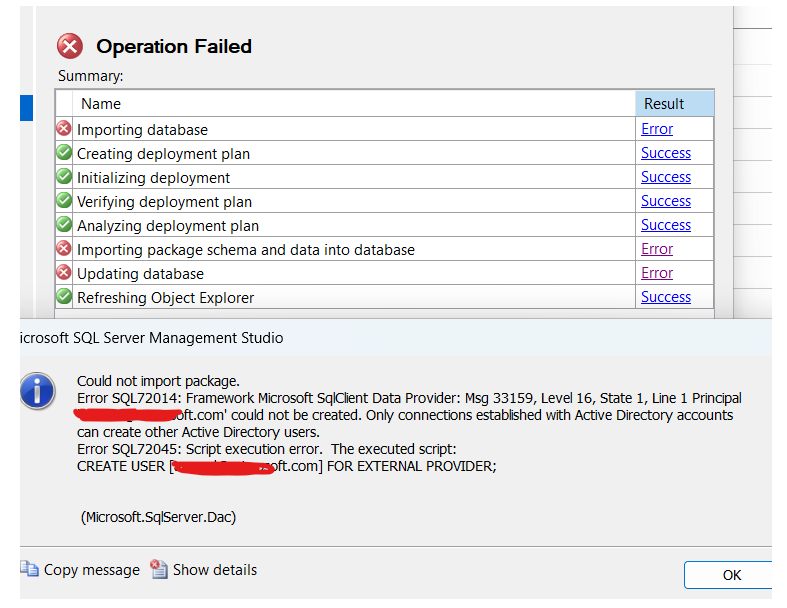This screenshot has width=787, height=608.
Task: Click Copy message button text
Action: tap(92, 570)
